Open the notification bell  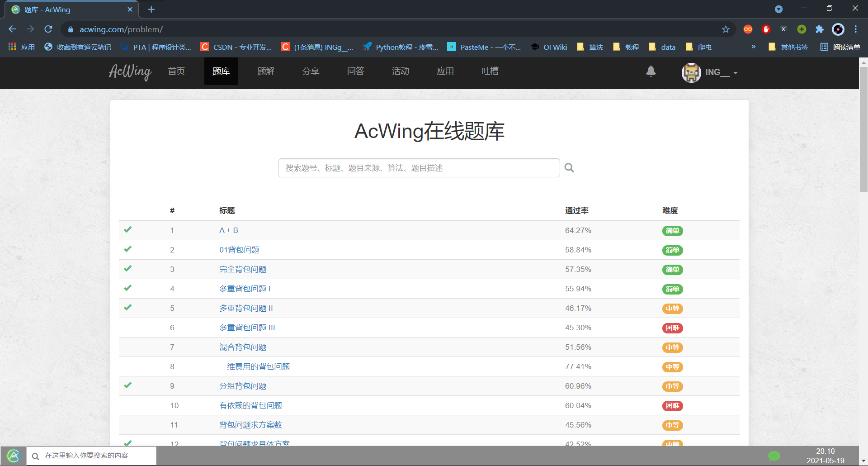coord(651,71)
